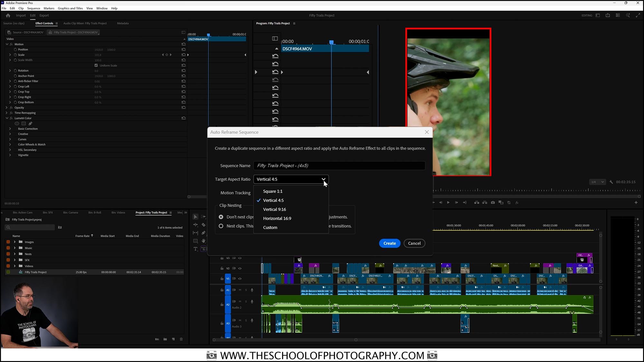Click the Export Frame camera icon
The height and width of the screenshot is (362, 644).
coord(493,202)
